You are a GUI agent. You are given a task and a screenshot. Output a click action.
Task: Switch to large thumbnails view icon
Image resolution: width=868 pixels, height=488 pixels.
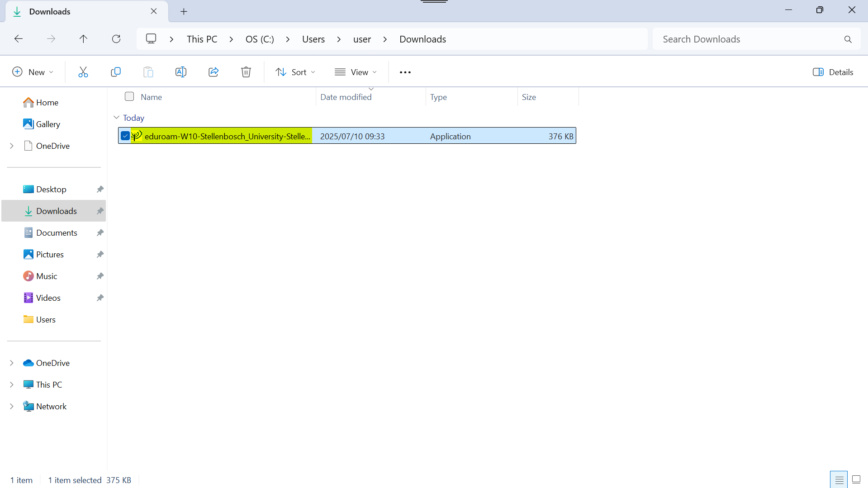[x=856, y=479]
